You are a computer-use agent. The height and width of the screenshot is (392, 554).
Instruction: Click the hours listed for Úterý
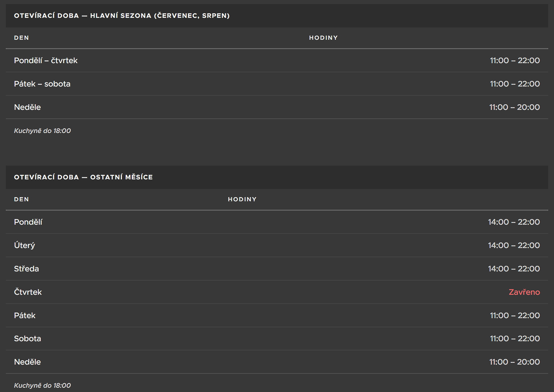pyautogui.click(x=514, y=245)
